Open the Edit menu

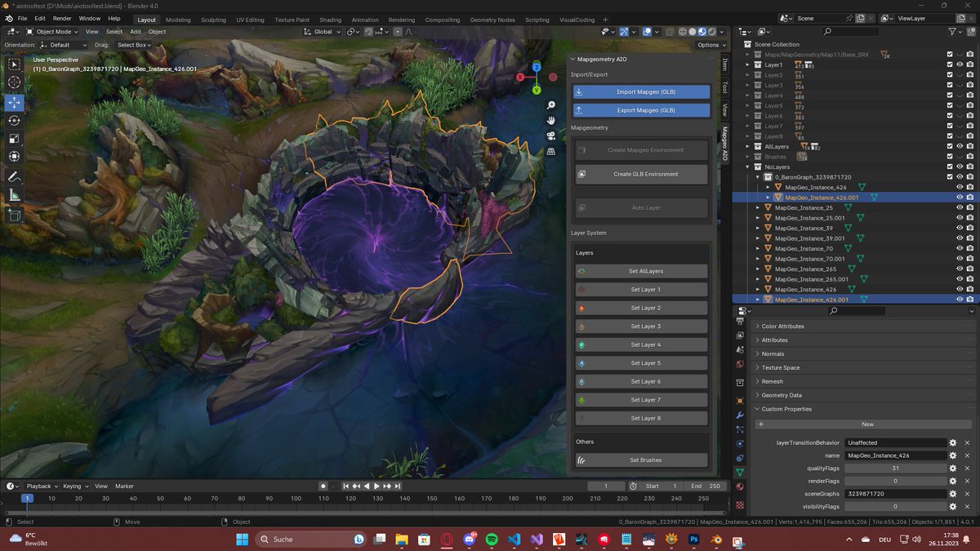(40, 18)
